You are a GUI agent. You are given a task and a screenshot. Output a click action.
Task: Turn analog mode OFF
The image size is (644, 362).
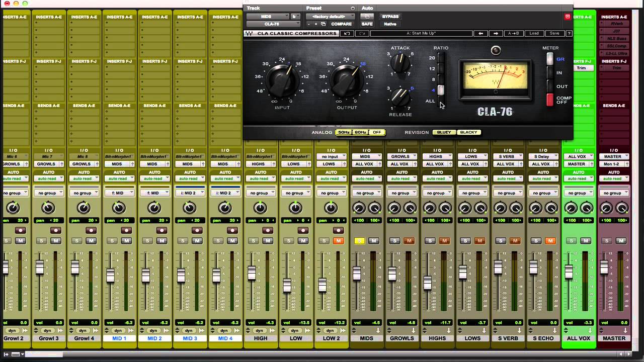[x=377, y=132]
